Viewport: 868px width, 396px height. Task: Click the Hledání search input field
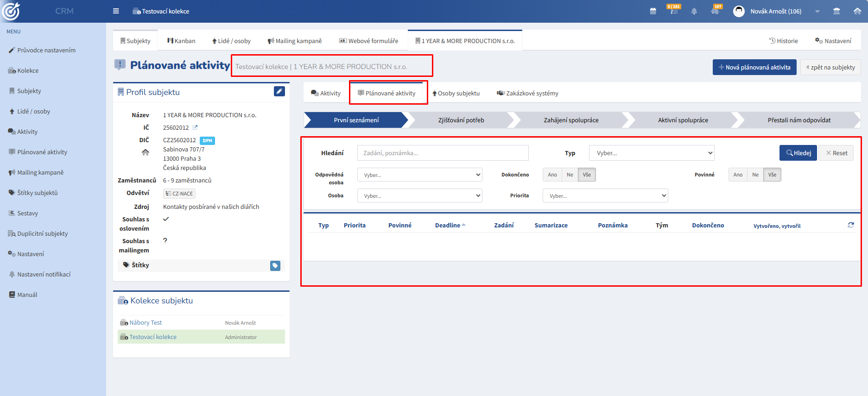[443, 153]
